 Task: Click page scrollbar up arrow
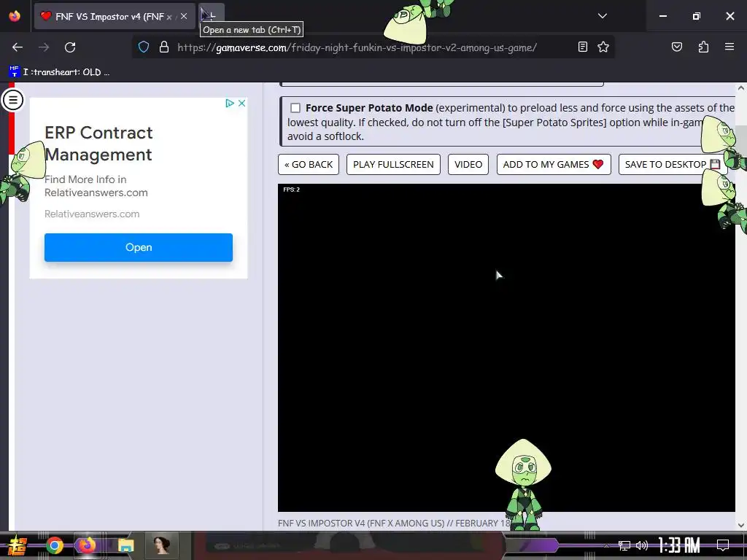(741, 88)
